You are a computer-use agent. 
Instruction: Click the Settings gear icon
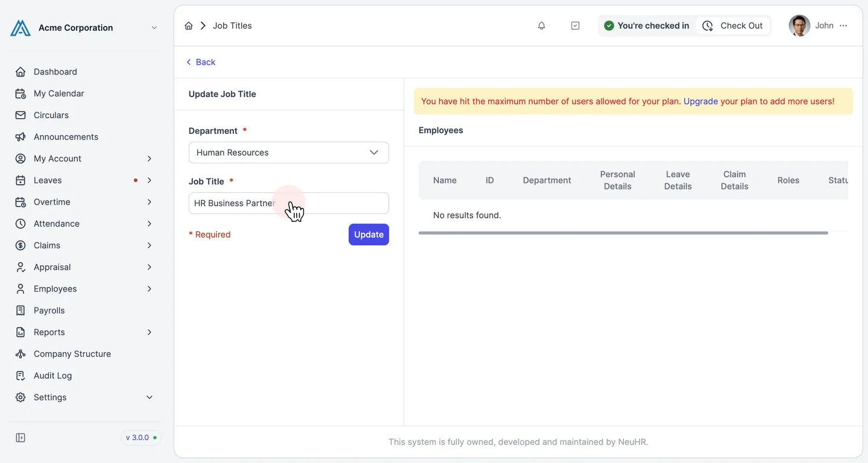20,397
